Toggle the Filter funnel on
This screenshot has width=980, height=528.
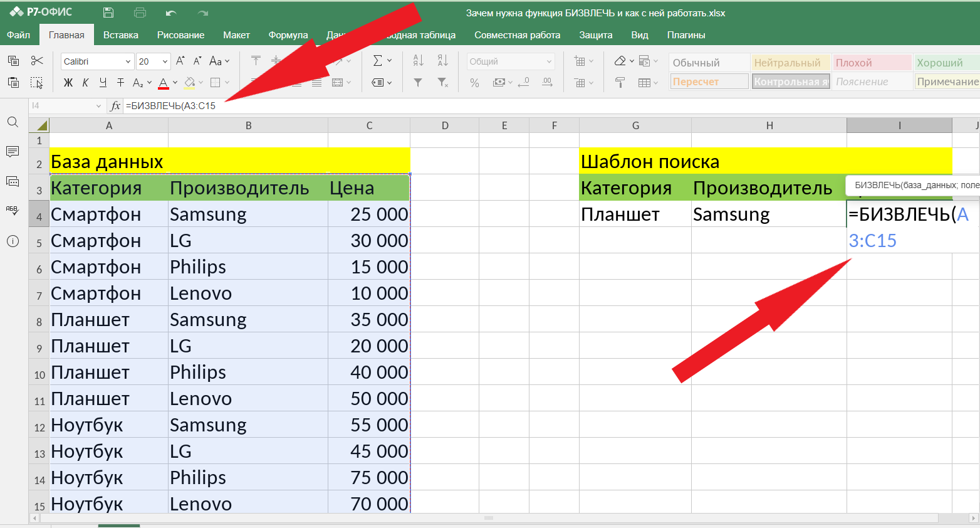[418, 82]
